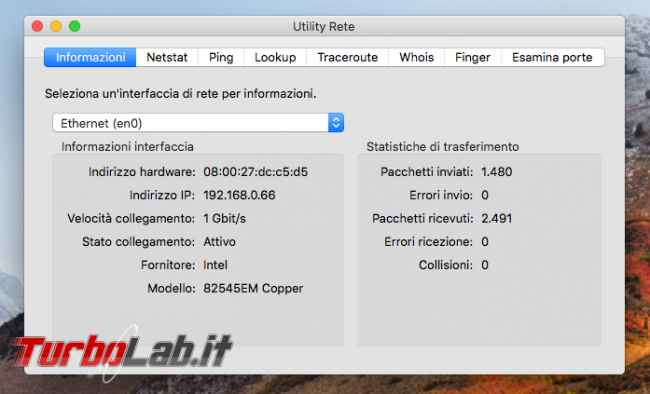The image size is (650, 394).
Task: Go to the Lookup tab
Action: coord(275,57)
